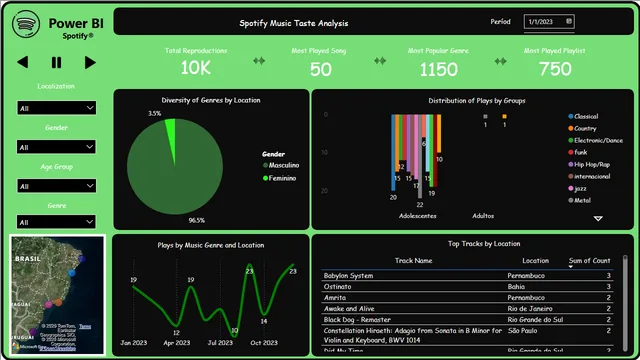Select Country legend item
Image resolution: width=640 pixels, height=360 pixels.
[x=582, y=128]
